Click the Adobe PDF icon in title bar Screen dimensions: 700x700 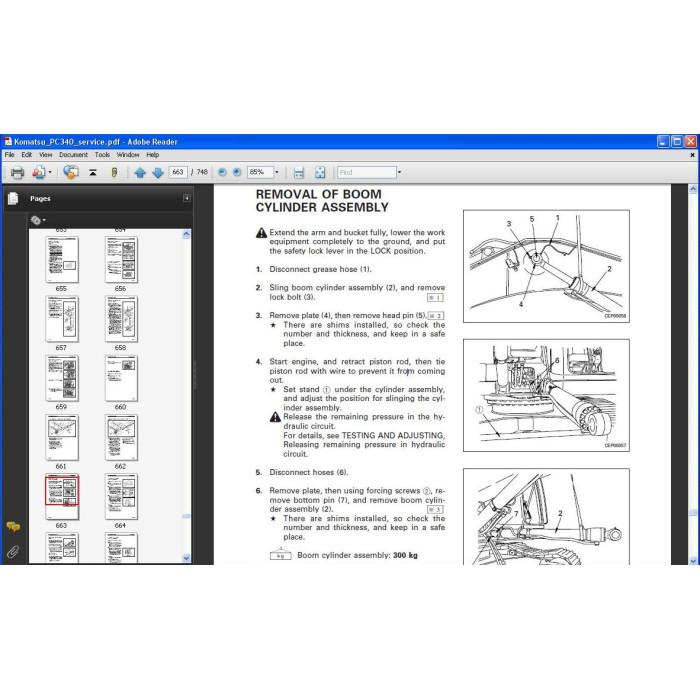click(8, 142)
